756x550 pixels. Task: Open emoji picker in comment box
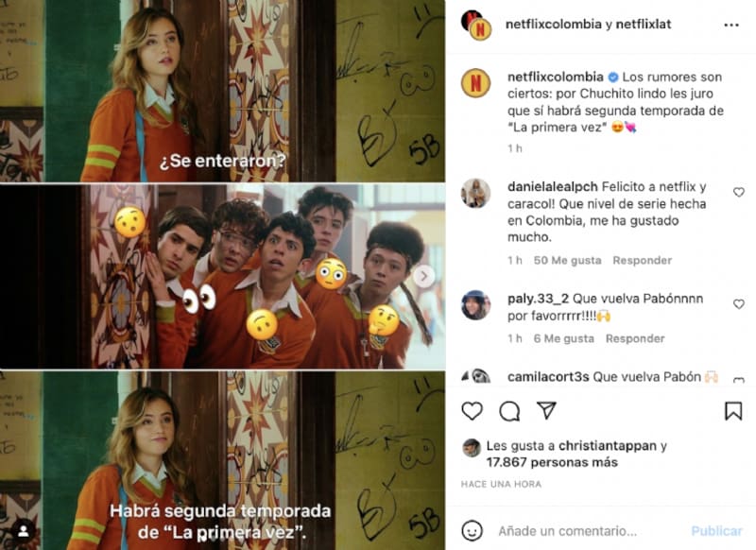472,531
